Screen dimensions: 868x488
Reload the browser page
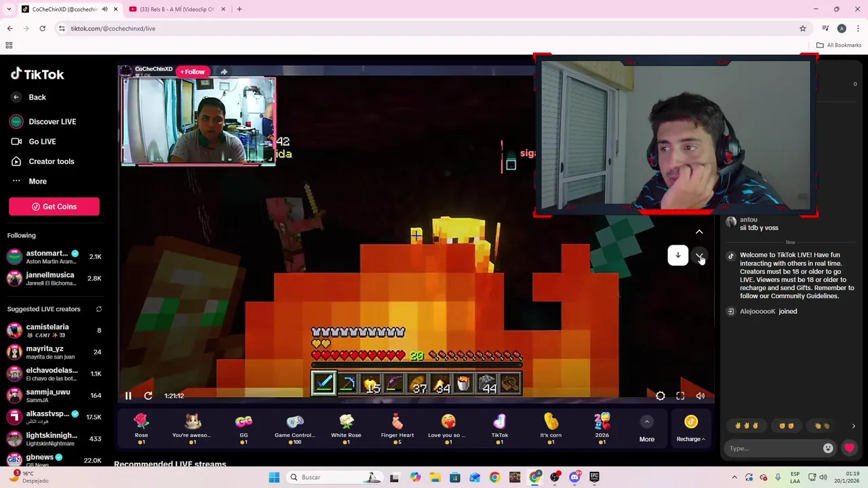coord(42,28)
